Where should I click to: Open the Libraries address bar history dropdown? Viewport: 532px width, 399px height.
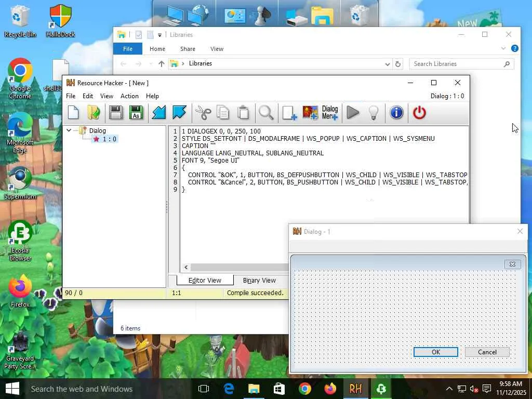point(387,64)
